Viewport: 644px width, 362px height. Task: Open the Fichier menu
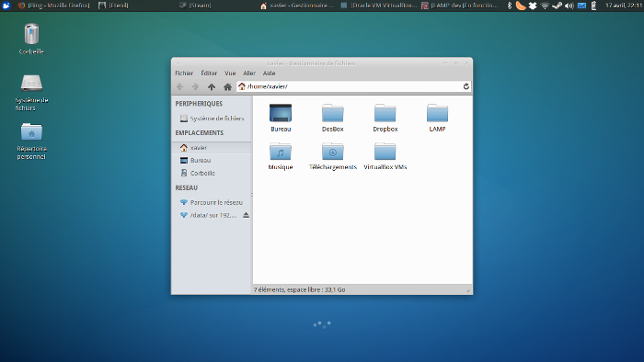click(184, 73)
